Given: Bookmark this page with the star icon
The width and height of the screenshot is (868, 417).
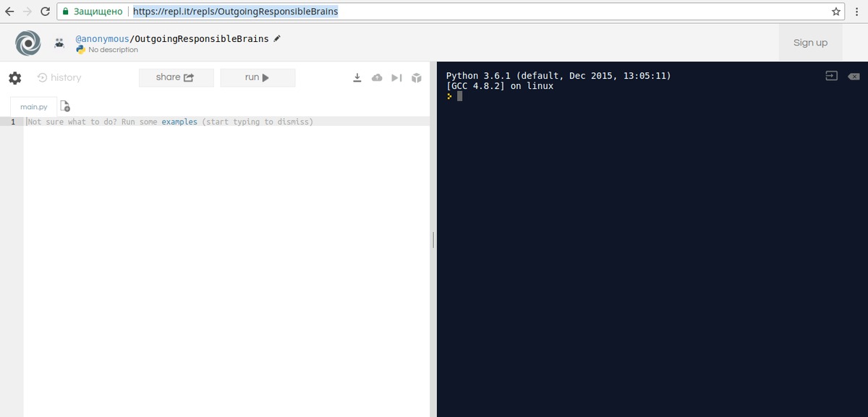Looking at the screenshot, I should point(836,12).
